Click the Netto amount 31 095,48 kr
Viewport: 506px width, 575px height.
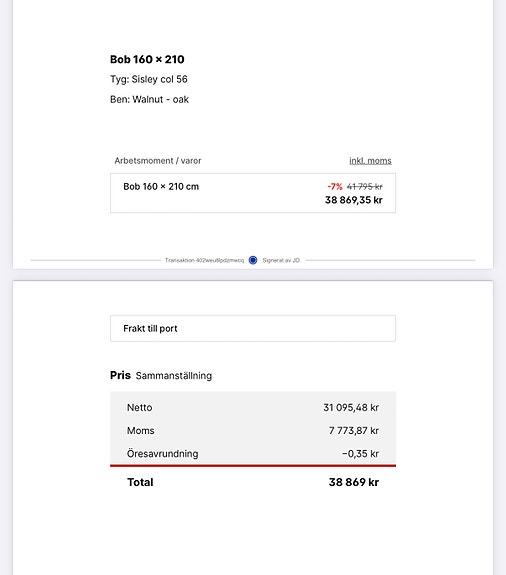pyautogui.click(x=351, y=407)
